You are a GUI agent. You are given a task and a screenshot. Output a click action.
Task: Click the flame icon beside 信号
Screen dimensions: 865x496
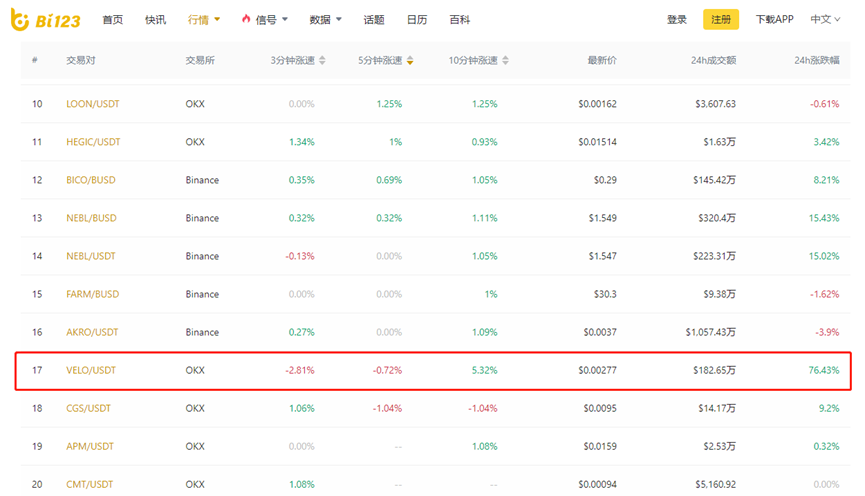click(x=246, y=20)
